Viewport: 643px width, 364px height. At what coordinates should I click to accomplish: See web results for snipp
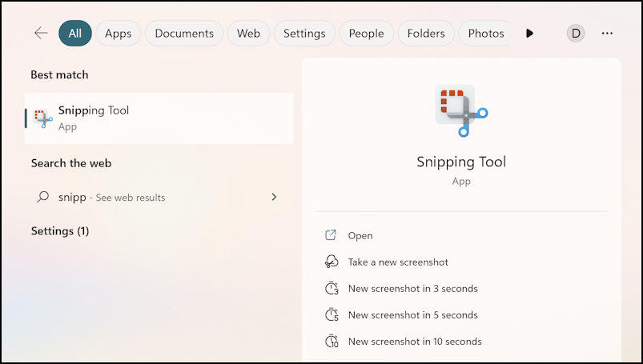click(159, 197)
